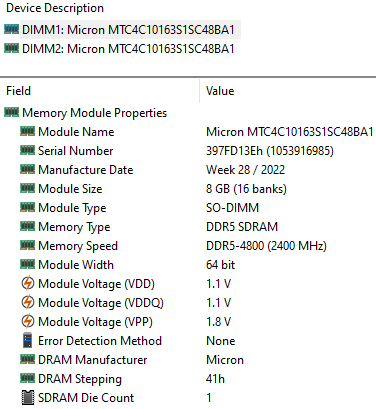The image size is (376, 409).
Task: Select the Module Size field label
Action: 70,189
